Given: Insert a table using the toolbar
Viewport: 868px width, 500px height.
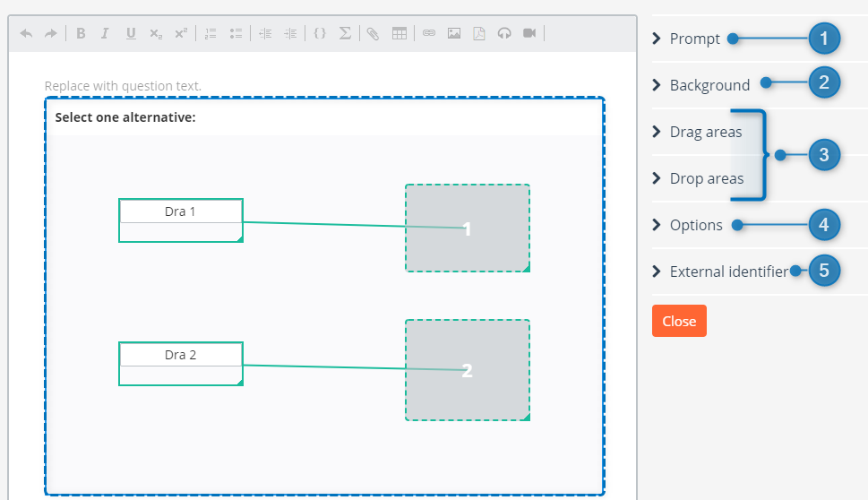Looking at the screenshot, I should click(400, 33).
